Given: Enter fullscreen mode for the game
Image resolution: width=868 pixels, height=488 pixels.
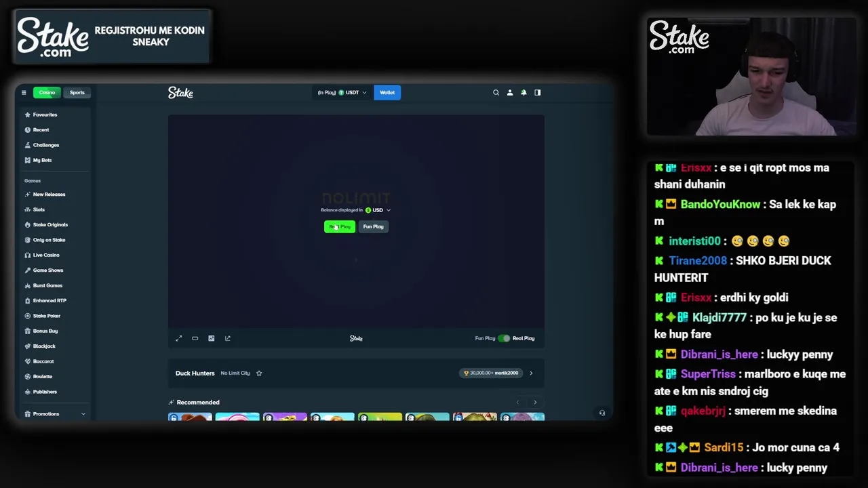Looking at the screenshot, I should 179,338.
